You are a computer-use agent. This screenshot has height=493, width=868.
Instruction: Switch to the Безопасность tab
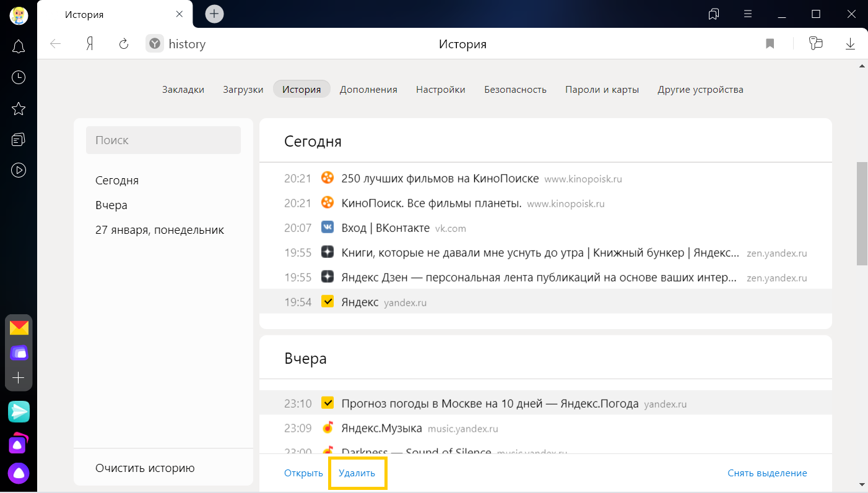pyautogui.click(x=515, y=89)
